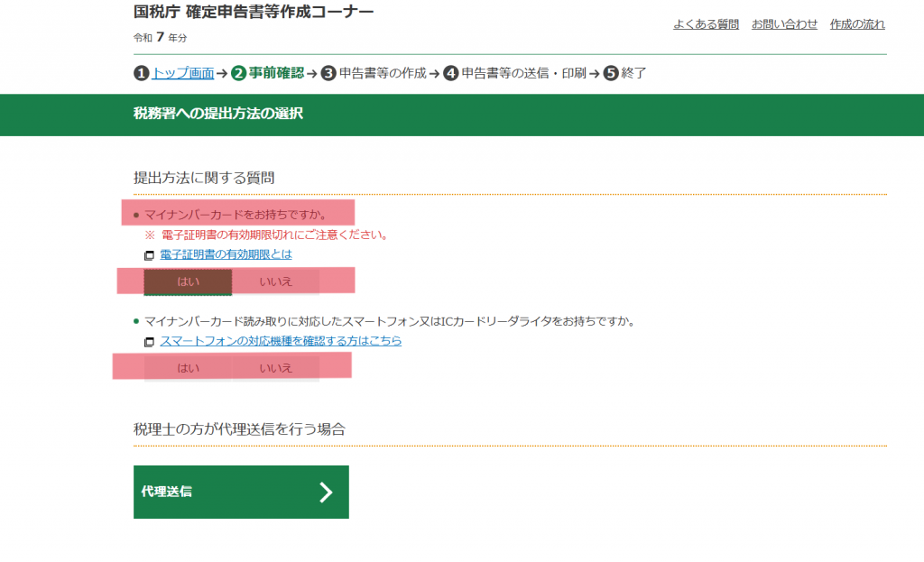Image resolution: width=924 pixels, height=562 pixels.
Task: Click the 申告書等の送信・印刷 step label
Action: point(523,73)
